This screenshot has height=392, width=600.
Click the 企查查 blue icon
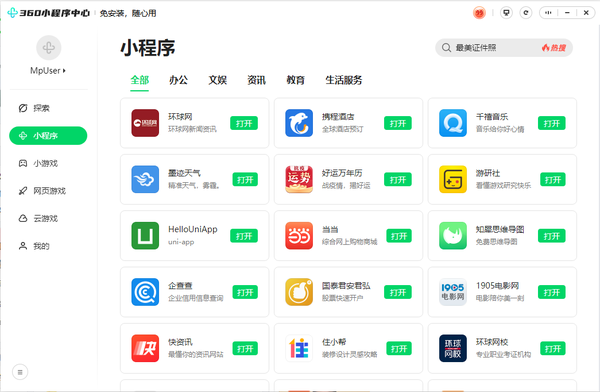click(145, 292)
